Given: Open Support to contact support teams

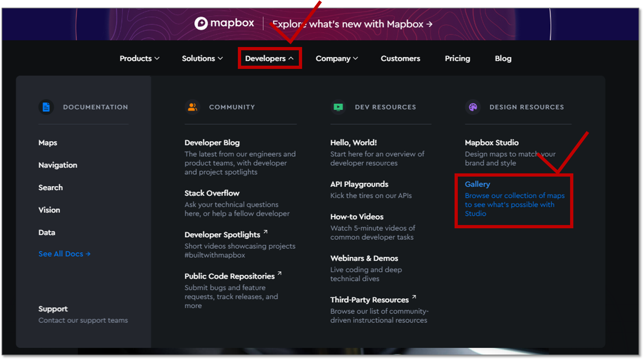Looking at the screenshot, I should click(x=53, y=309).
